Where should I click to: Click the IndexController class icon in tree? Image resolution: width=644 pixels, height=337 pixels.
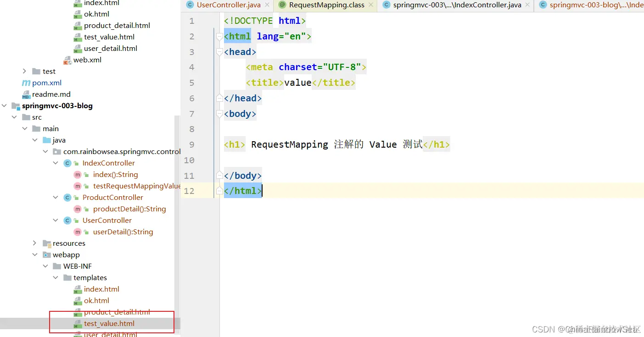(x=67, y=163)
